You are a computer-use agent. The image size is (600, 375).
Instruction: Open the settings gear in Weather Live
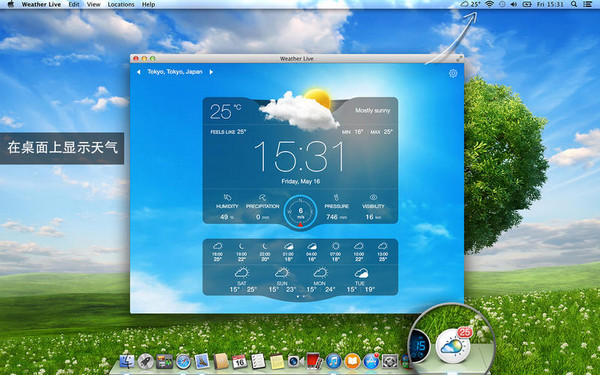[x=453, y=73]
